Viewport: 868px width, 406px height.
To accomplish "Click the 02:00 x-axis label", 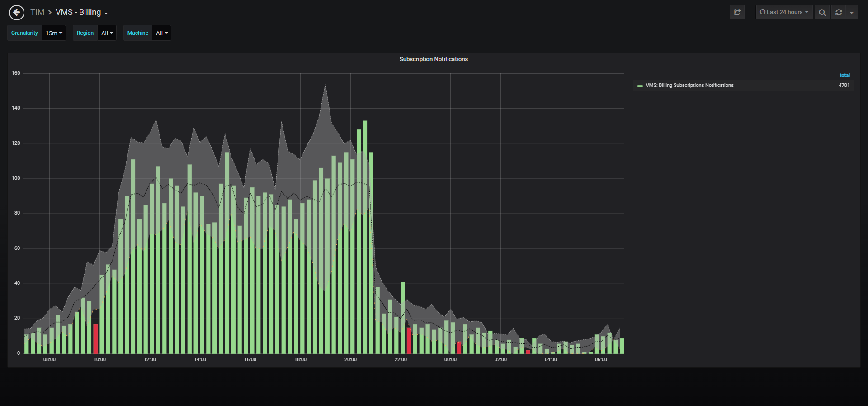I will (x=500, y=359).
